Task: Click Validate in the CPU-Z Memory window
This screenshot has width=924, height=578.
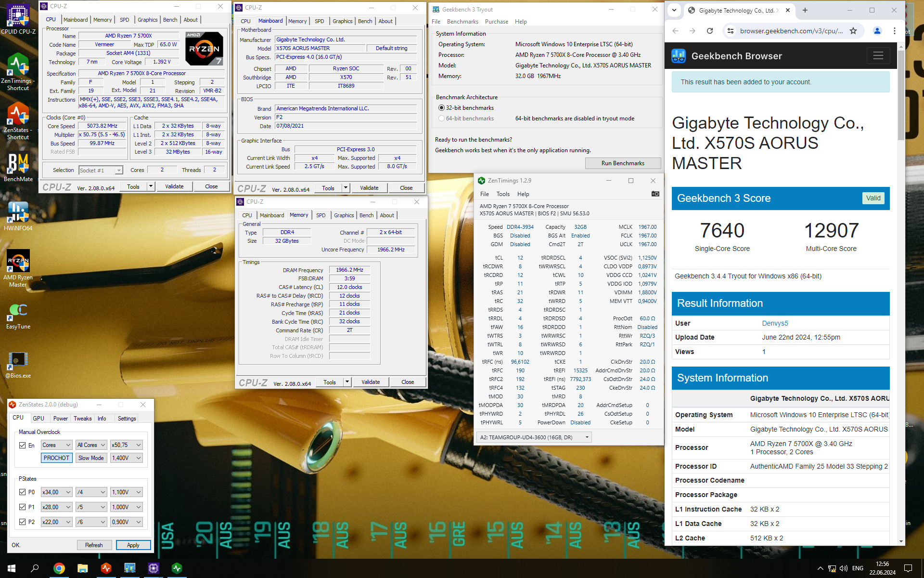Action: pos(371,382)
